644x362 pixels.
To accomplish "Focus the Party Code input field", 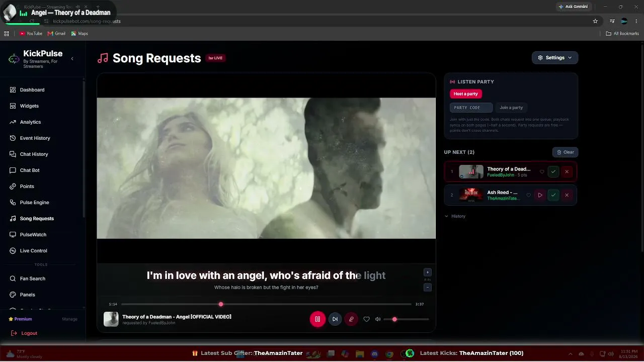I will pos(471,108).
